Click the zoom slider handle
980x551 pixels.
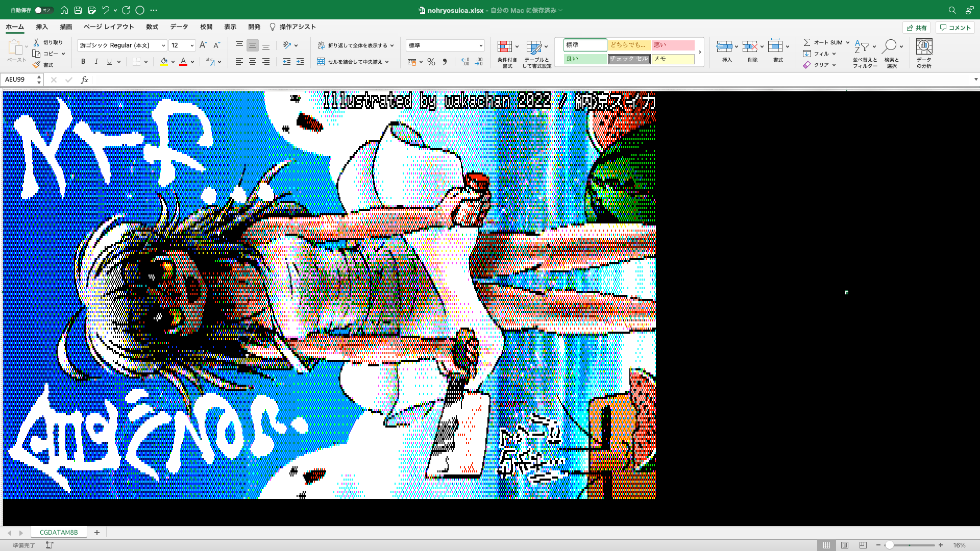(x=890, y=545)
